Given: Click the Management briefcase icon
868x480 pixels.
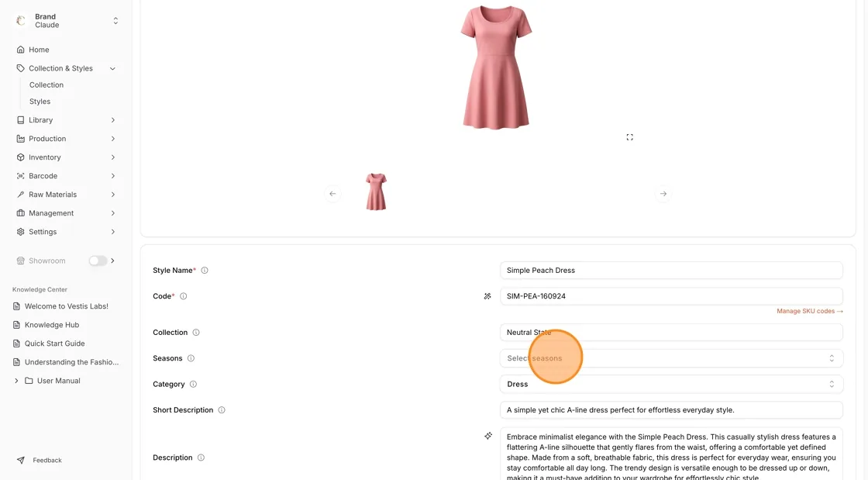Looking at the screenshot, I should pyautogui.click(x=20, y=213).
